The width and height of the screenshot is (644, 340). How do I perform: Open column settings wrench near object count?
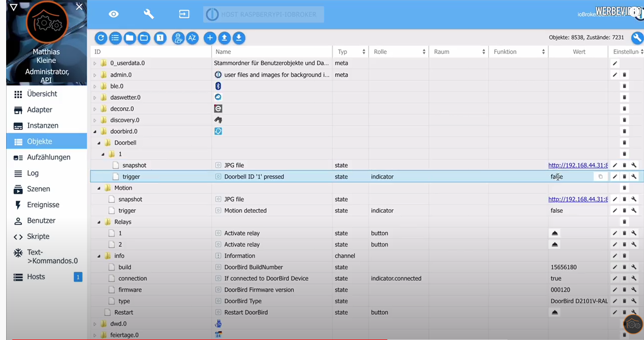click(637, 38)
